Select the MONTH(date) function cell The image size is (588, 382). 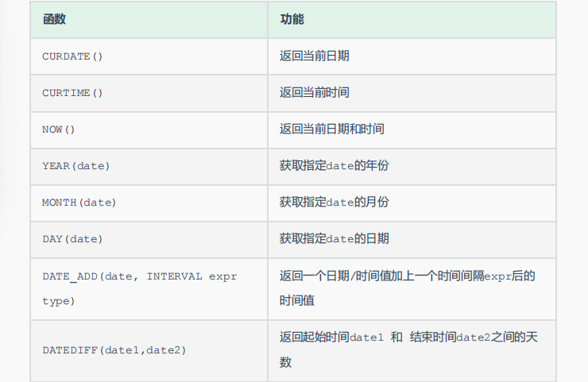coord(79,203)
